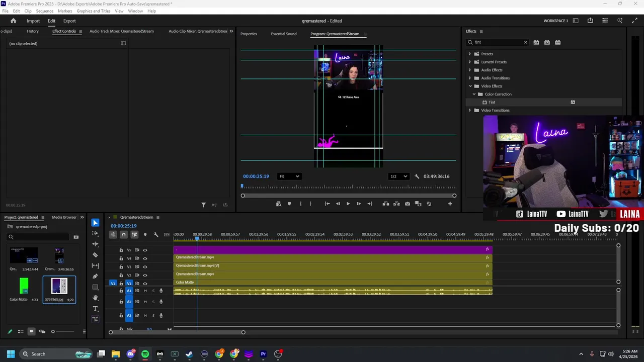Open 1/2 playback resolution dropdown

coord(398,176)
